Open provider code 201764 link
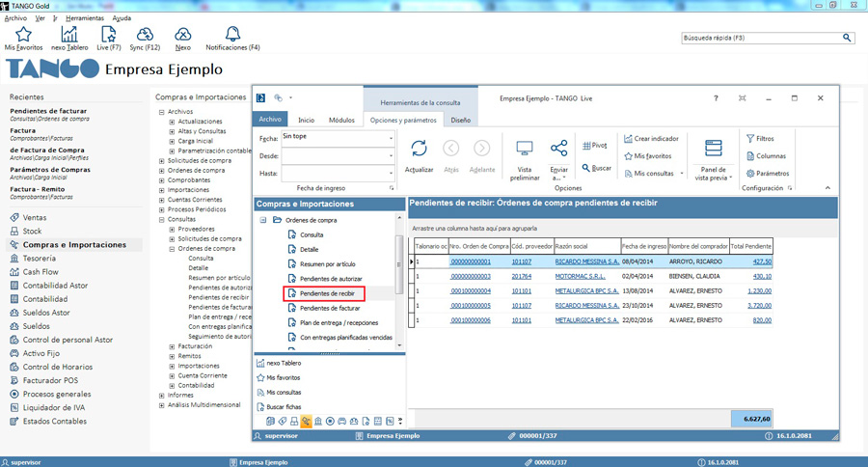This screenshot has height=467, width=868. (x=522, y=276)
